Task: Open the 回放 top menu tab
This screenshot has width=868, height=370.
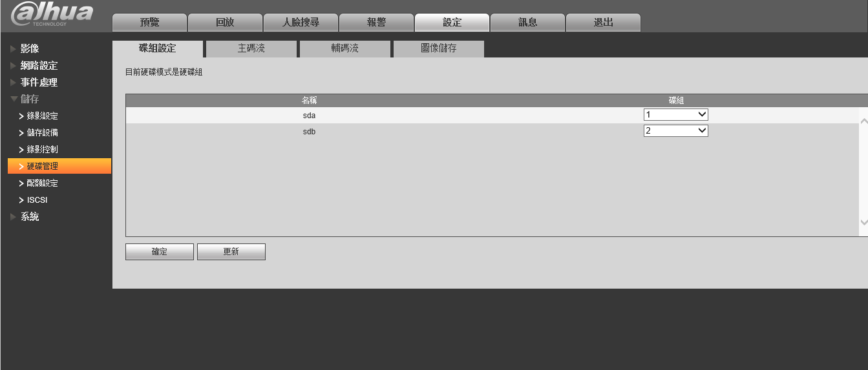Action: click(x=225, y=23)
